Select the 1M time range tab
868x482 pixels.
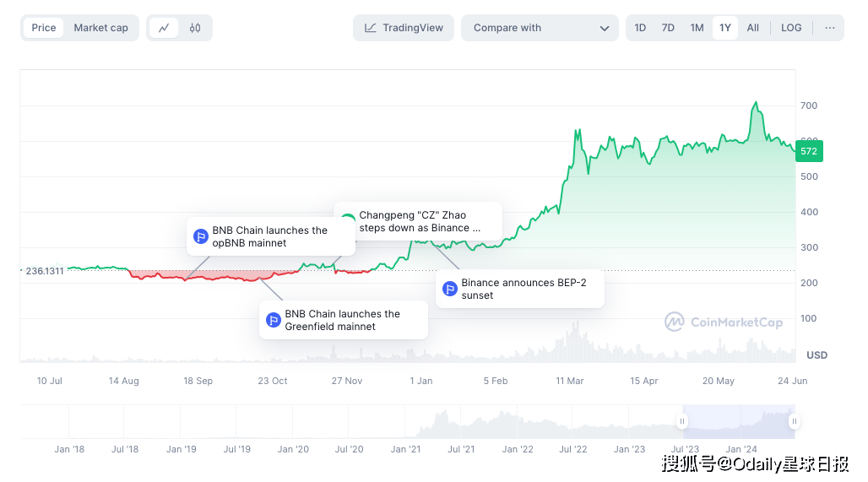pos(697,28)
